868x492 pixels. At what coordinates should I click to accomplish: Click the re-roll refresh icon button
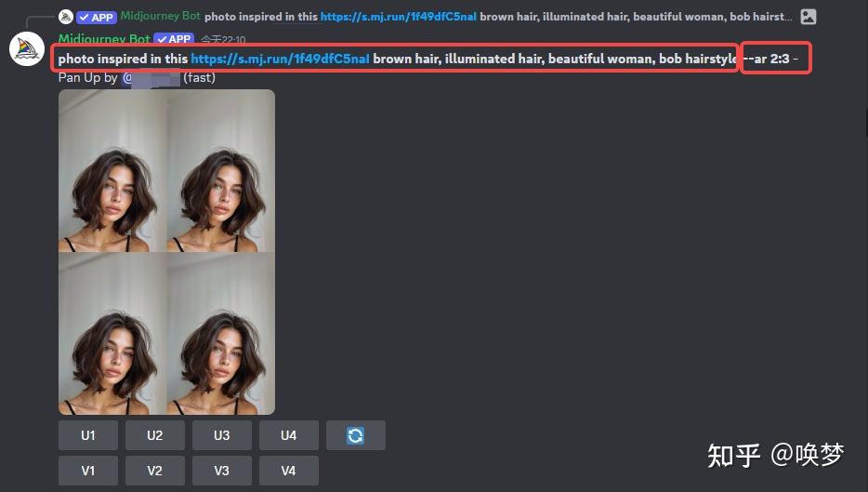click(x=355, y=435)
